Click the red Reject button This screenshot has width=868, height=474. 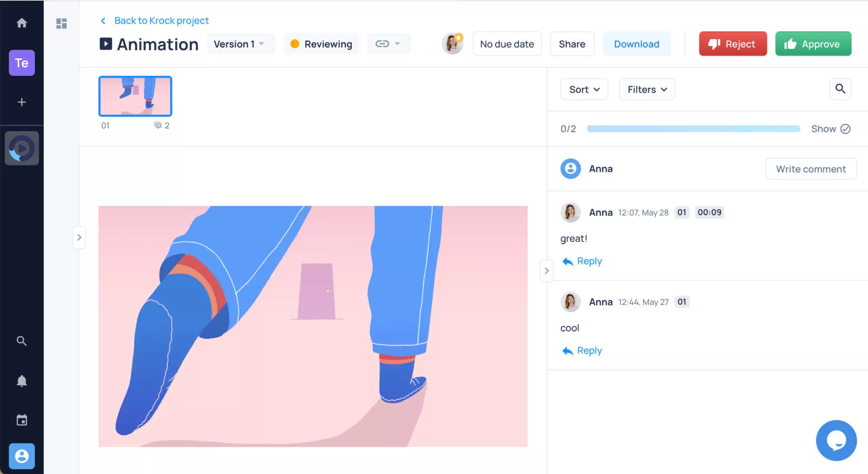[x=733, y=44]
